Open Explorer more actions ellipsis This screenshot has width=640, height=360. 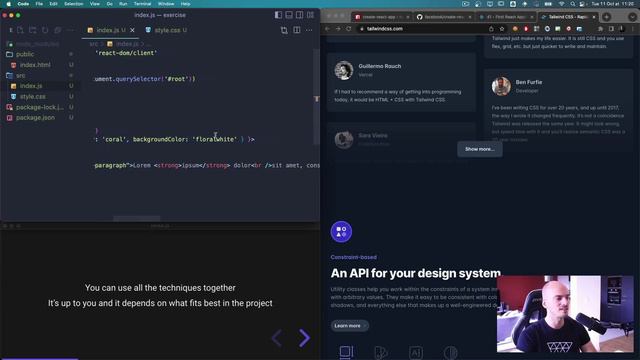(x=70, y=30)
